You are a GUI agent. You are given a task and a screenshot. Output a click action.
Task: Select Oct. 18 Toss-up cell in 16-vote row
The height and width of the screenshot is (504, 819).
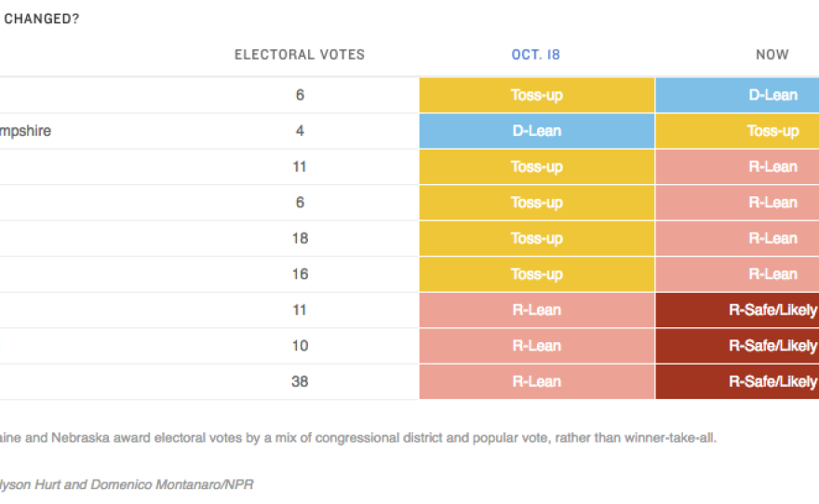(537, 274)
